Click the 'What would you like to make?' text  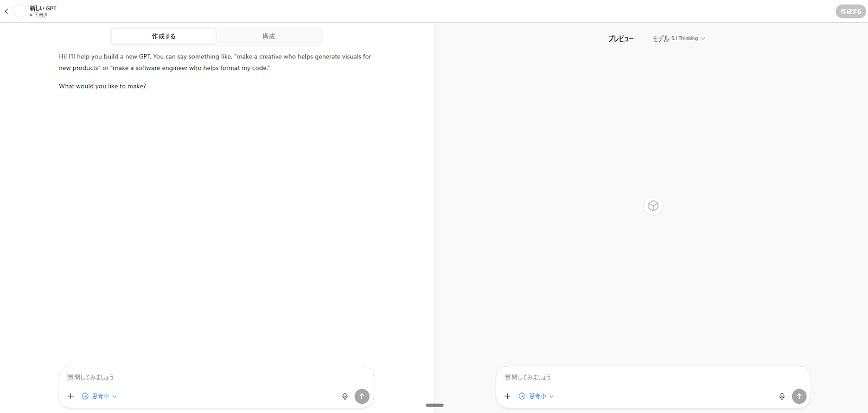point(103,86)
